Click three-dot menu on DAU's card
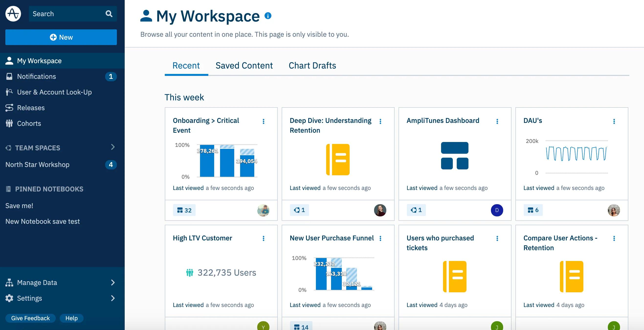 [614, 121]
